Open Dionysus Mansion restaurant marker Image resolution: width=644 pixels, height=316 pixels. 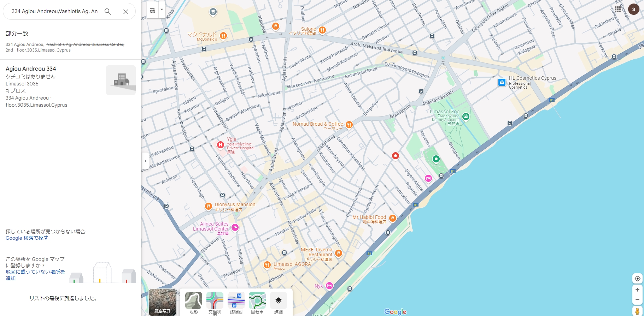tap(209, 206)
